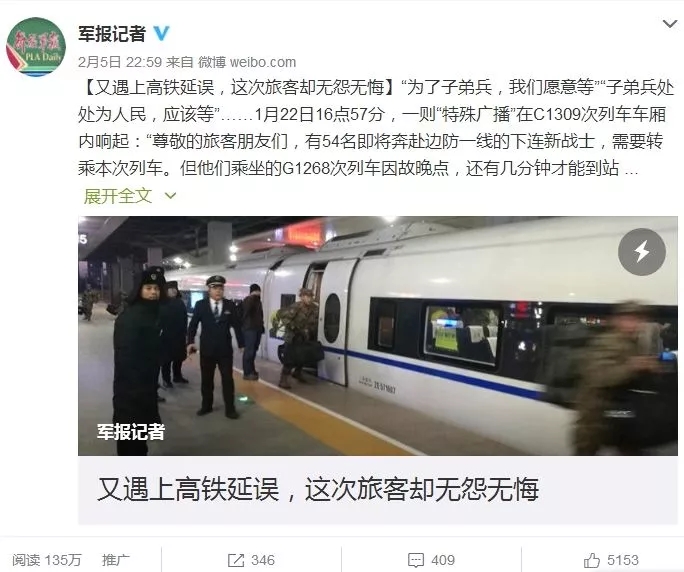Open the post options chevron menu
Image resolution: width=684 pixels, height=572 pixels.
[670, 24]
